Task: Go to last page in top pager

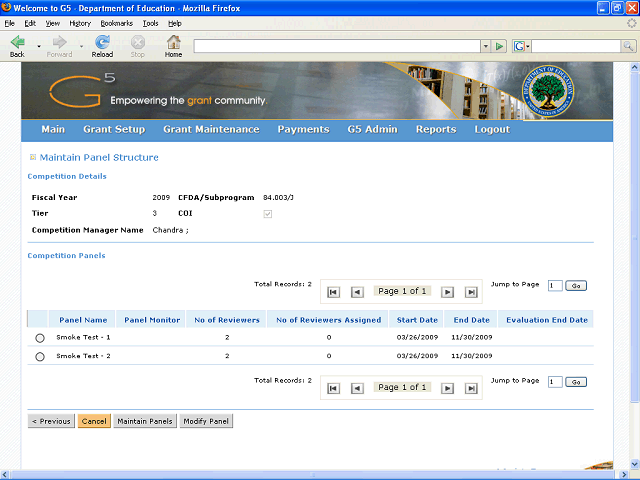Action: pos(471,292)
